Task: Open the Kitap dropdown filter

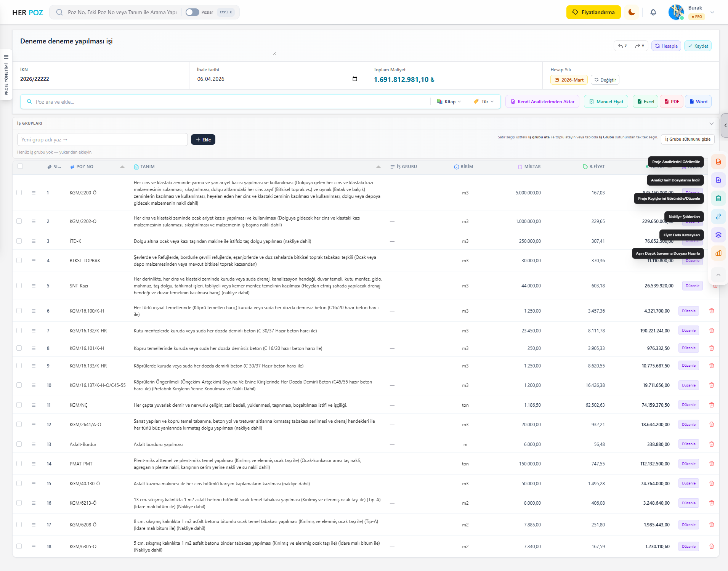Action: 449,102
